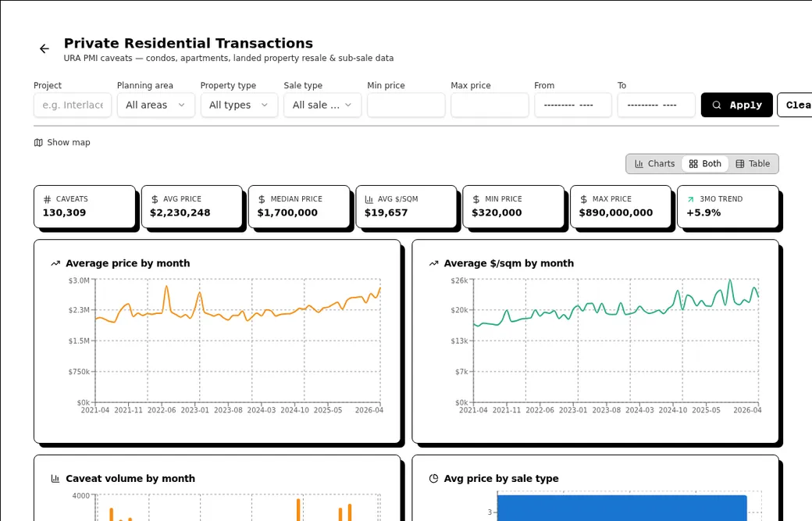812x521 pixels.
Task: Click the hash icon on Caveats card
Action: [x=47, y=199]
